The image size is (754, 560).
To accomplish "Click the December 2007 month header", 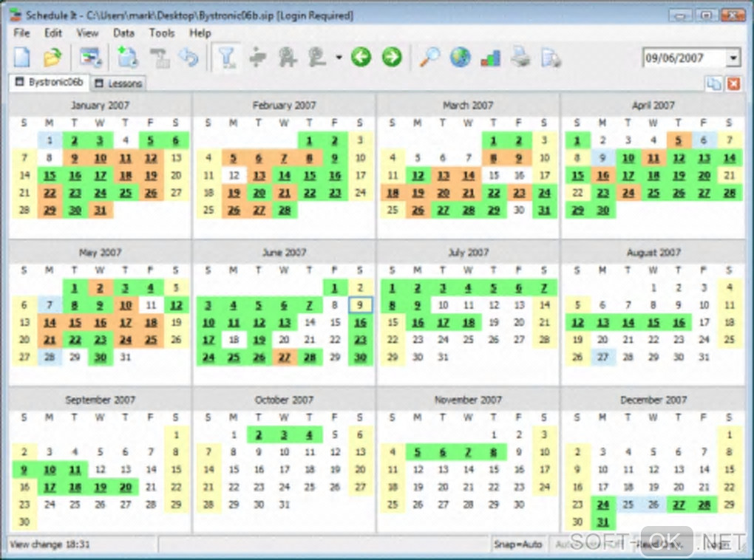I will click(653, 400).
